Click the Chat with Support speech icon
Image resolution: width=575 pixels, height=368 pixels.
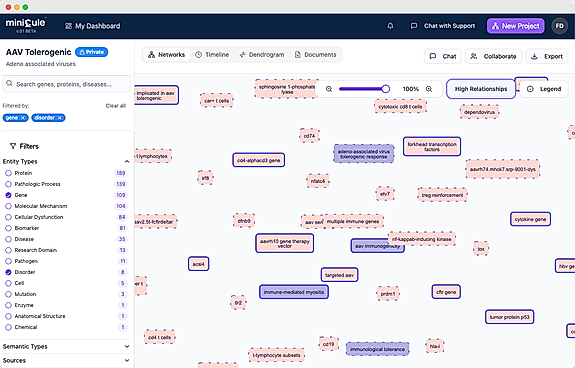414,26
